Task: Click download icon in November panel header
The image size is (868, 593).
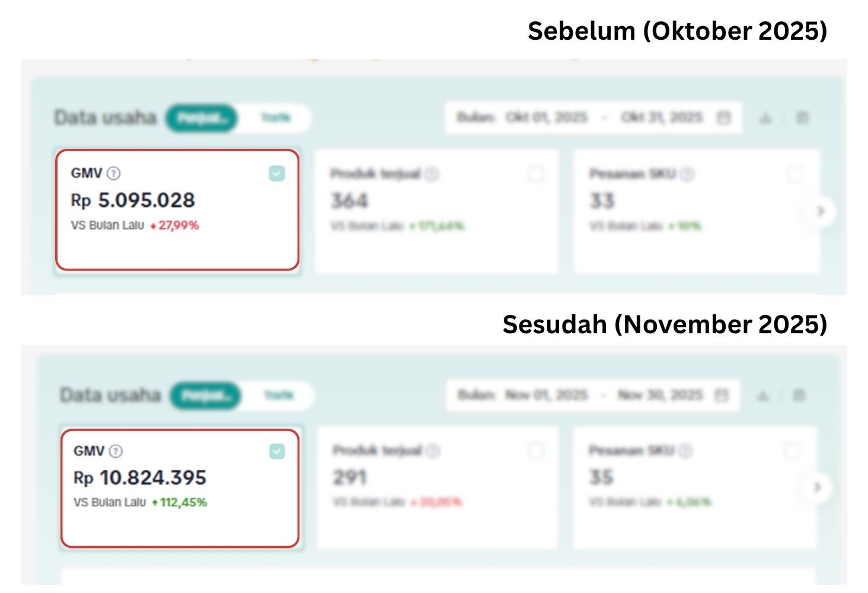Action: click(763, 395)
